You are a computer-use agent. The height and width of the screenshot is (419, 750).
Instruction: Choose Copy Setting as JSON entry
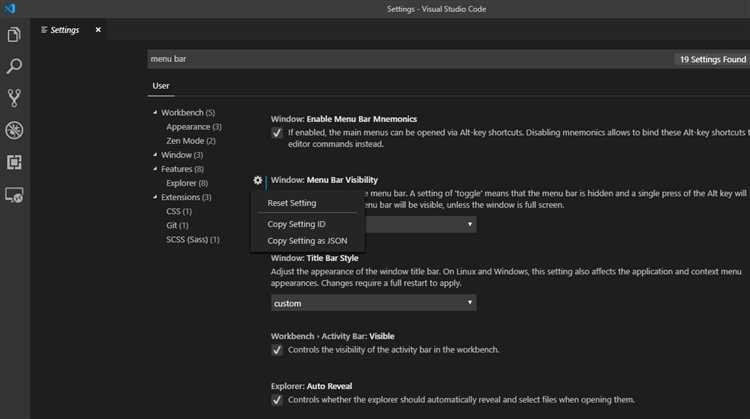308,241
